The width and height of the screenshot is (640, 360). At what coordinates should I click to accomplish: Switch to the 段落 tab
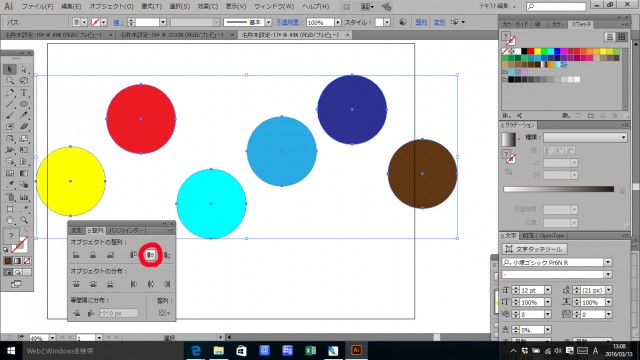pyautogui.click(x=528, y=236)
